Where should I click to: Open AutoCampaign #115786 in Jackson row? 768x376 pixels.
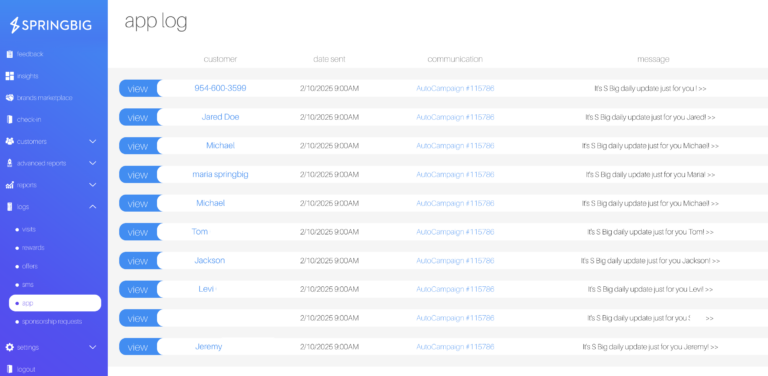point(455,260)
